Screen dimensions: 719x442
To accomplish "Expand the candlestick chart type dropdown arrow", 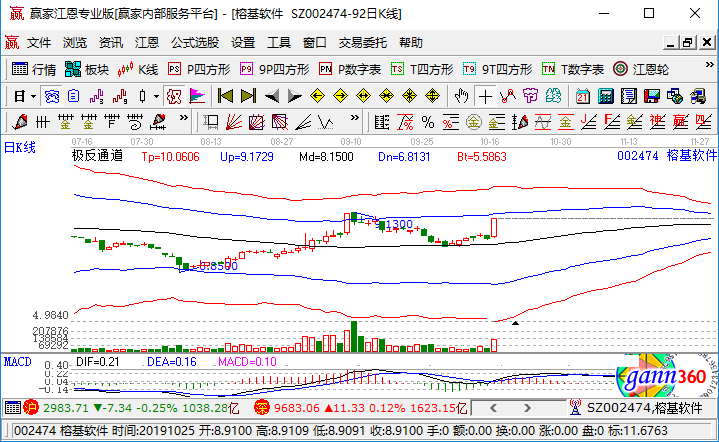I will [156, 97].
